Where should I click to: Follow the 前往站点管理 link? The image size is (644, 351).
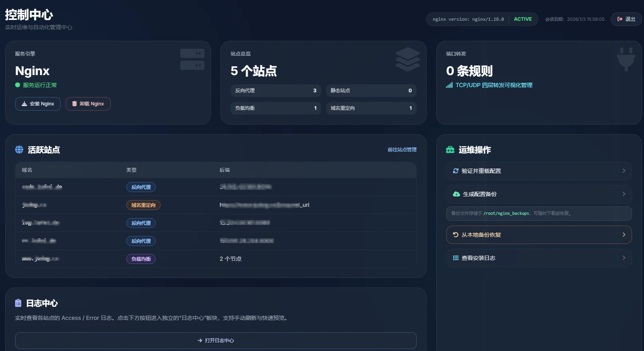402,150
